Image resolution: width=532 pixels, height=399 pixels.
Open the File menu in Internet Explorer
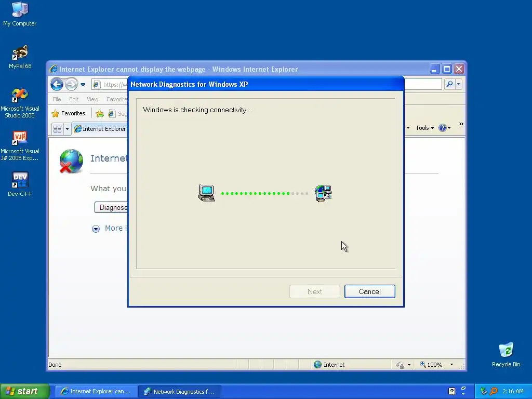coord(57,99)
